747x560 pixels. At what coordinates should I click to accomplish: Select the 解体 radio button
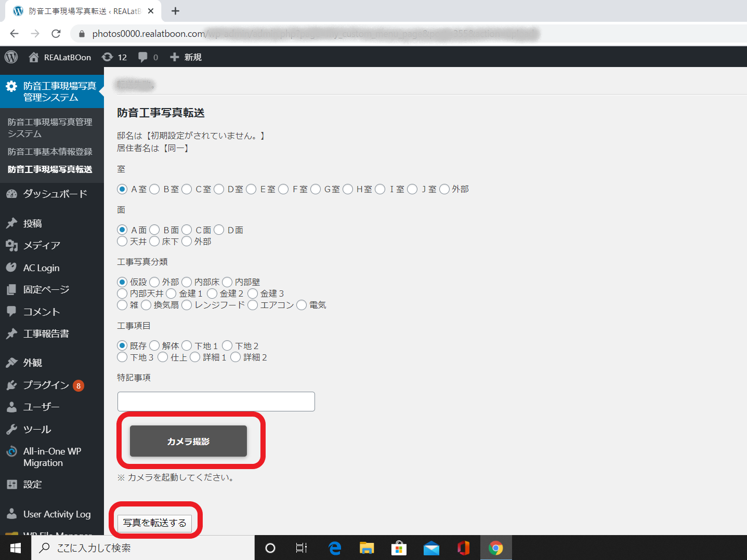[x=154, y=345]
